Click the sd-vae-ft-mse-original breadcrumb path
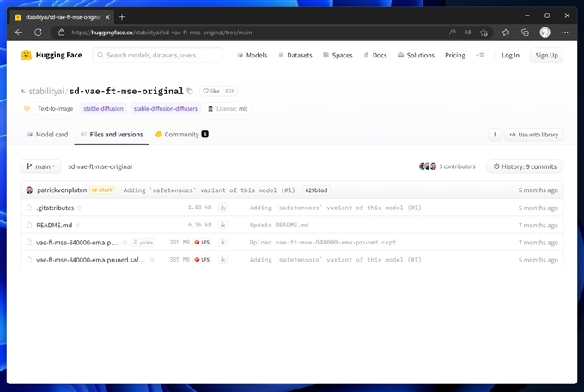The height and width of the screenshot is (392, 584). coord(100,166)
